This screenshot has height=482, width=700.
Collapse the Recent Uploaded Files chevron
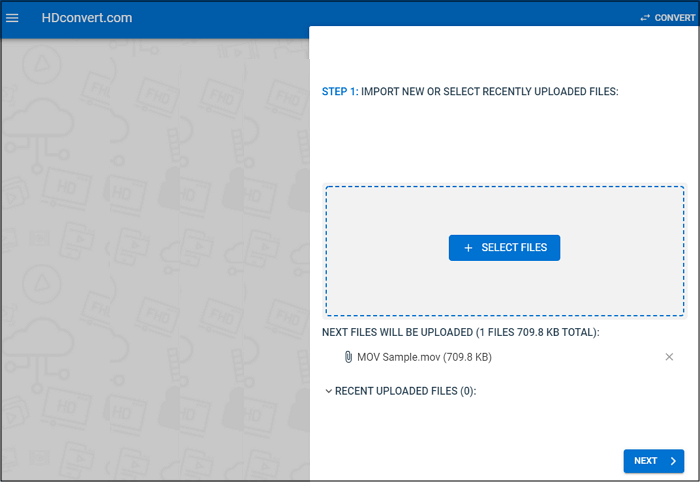click(328, 391)
